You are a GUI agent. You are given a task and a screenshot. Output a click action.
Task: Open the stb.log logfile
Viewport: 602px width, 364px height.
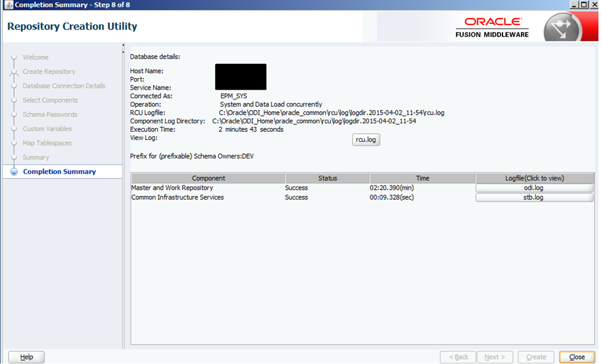point(534,198)
